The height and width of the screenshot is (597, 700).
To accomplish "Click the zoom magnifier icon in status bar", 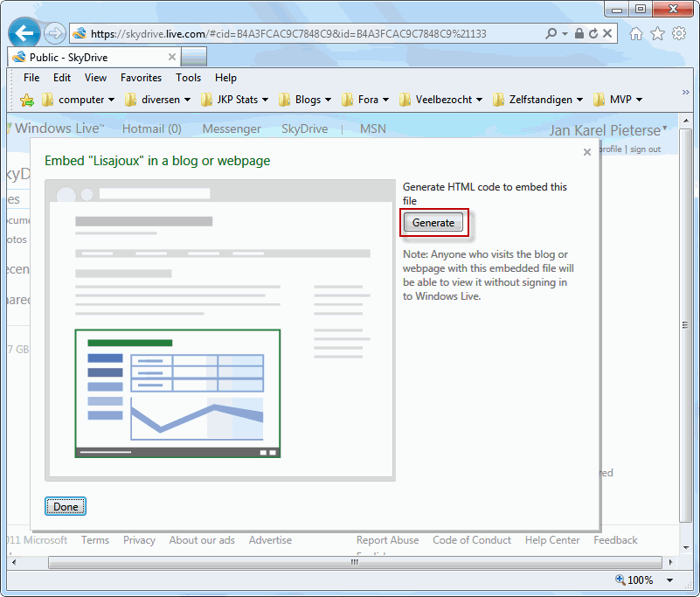I will tap(620, 580).
